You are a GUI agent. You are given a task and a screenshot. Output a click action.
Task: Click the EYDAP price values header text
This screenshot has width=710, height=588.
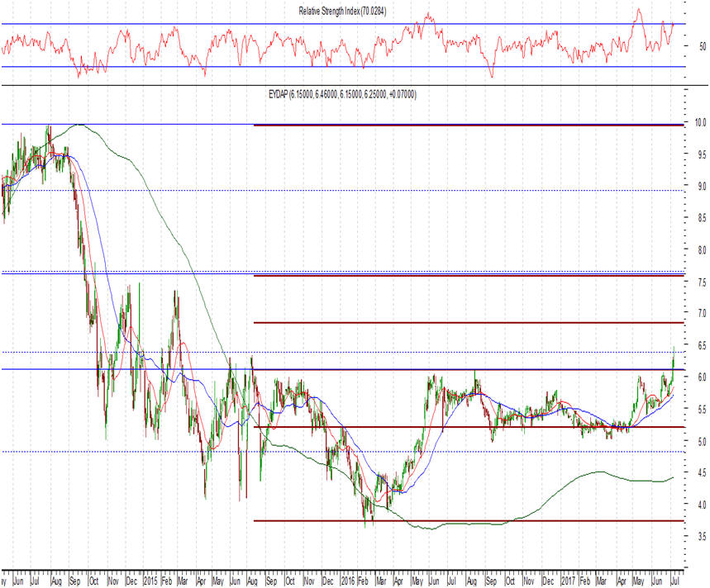342,94
